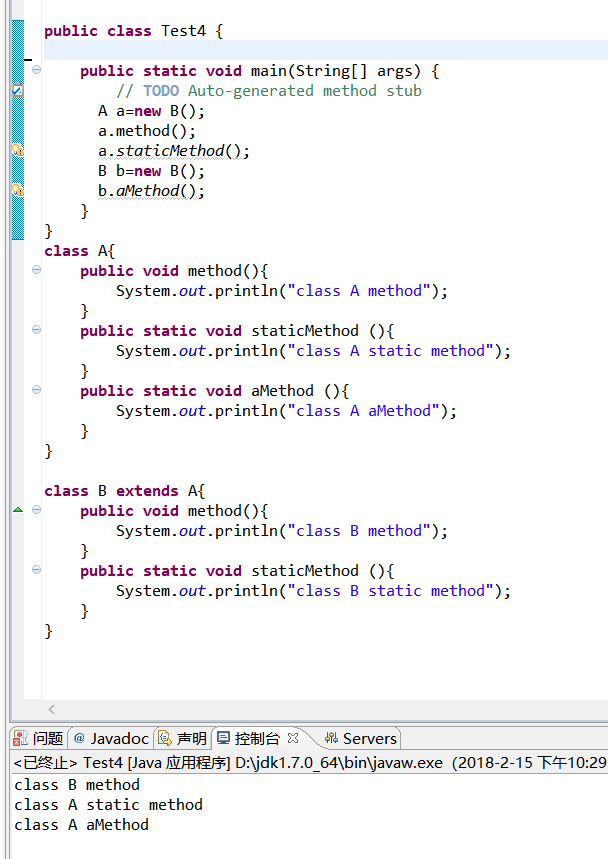608x859 pixels.
Task: Click warning icon beside b.aMethod() line
Action: point(17,191)
